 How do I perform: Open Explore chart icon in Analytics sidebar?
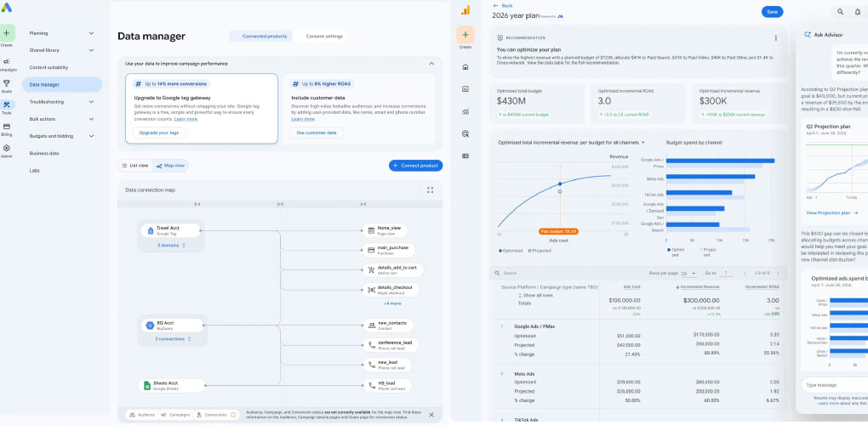click(465, 111)
